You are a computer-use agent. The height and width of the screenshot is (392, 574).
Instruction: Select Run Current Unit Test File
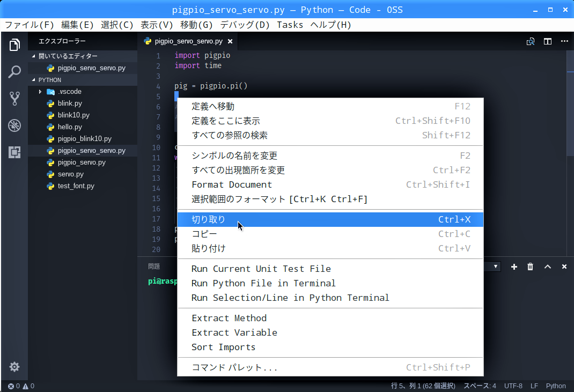pyautogui.click(x=330, y=269)
